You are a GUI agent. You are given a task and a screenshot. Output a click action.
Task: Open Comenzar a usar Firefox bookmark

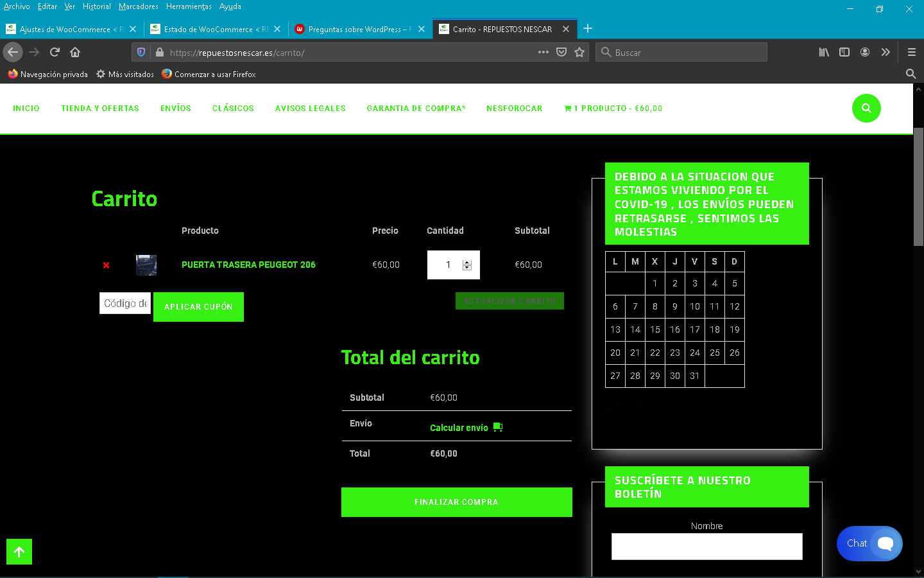[x=209, y=74]
